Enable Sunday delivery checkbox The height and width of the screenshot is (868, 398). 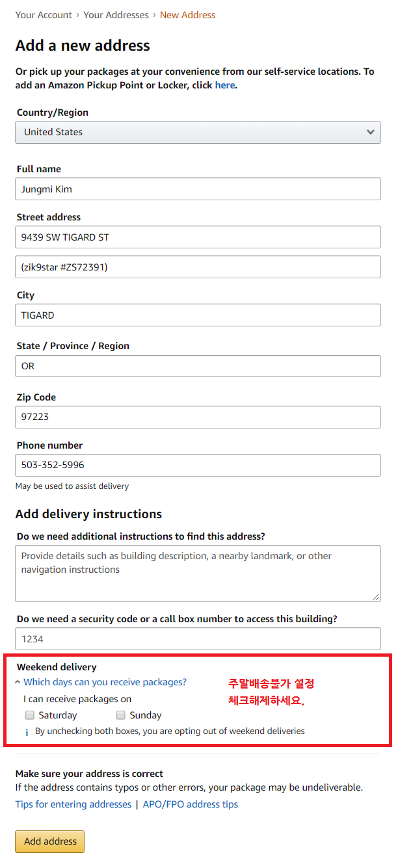(x=121, y=715)
